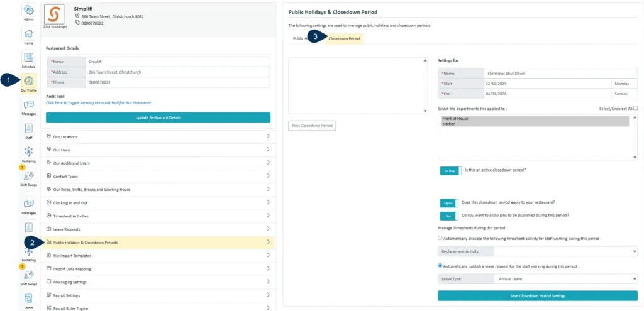Choose automatically allocate timesheet activity radio option

[440, 237]
